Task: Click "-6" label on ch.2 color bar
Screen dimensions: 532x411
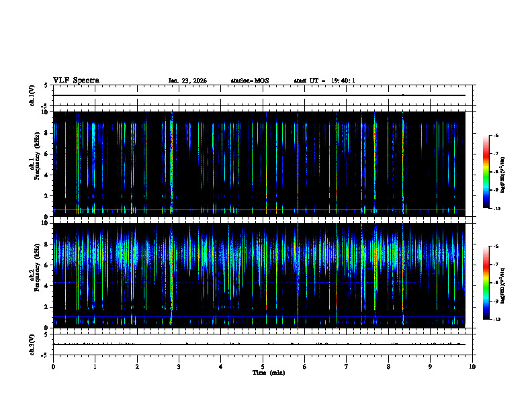Action: coord(495,246)
